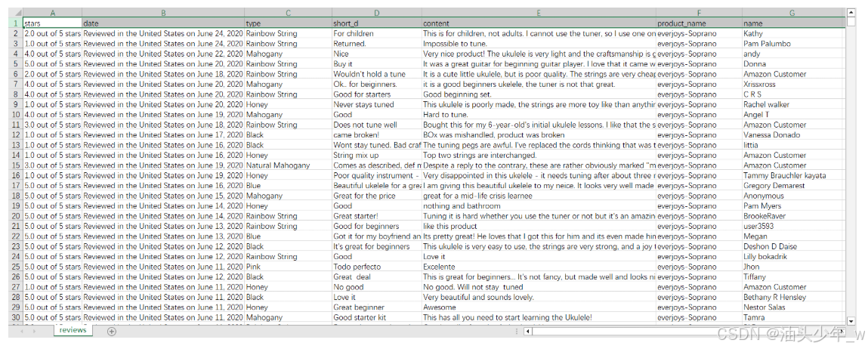
Task: Select the cell 'Great beginner'
Action: point(377,307)
